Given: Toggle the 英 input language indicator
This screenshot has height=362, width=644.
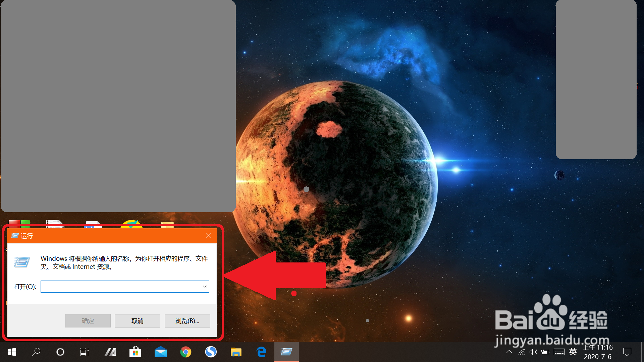Looking at the screenshot, I should pos(573,352).
